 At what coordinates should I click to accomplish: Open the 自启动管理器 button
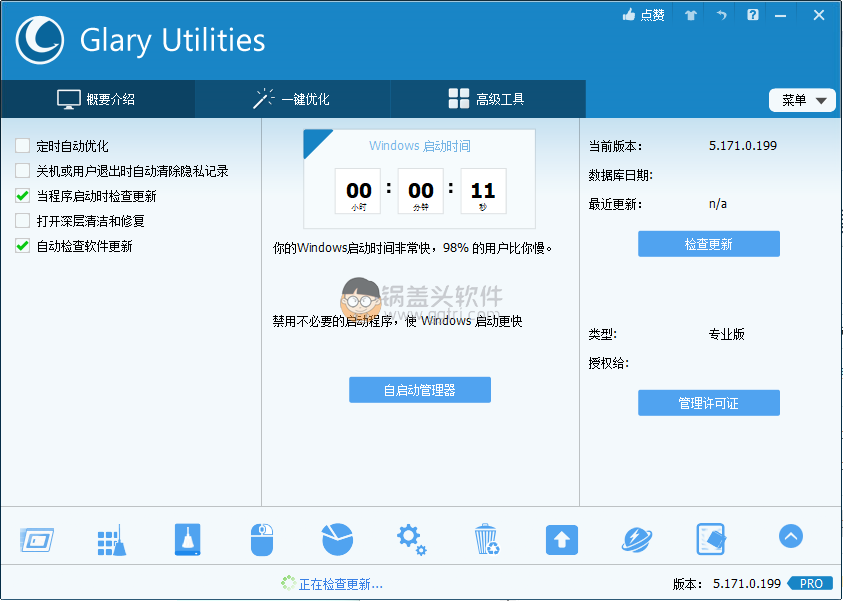(420, 390)
